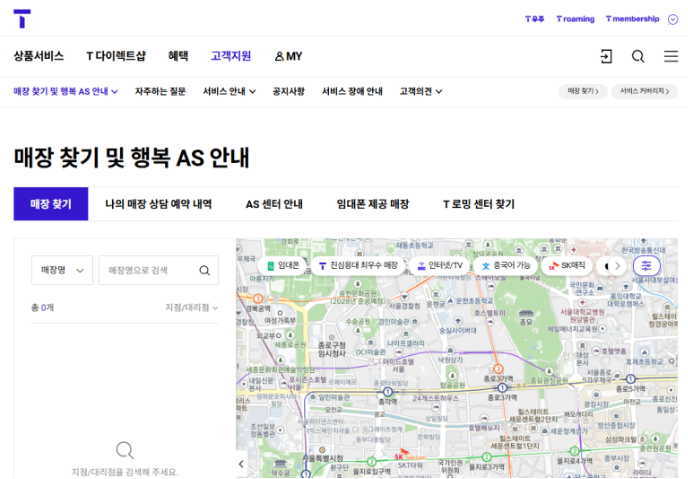Go to 서비스 장애 안내 page
The image size is (688, 479).
(x=352, y=91)
